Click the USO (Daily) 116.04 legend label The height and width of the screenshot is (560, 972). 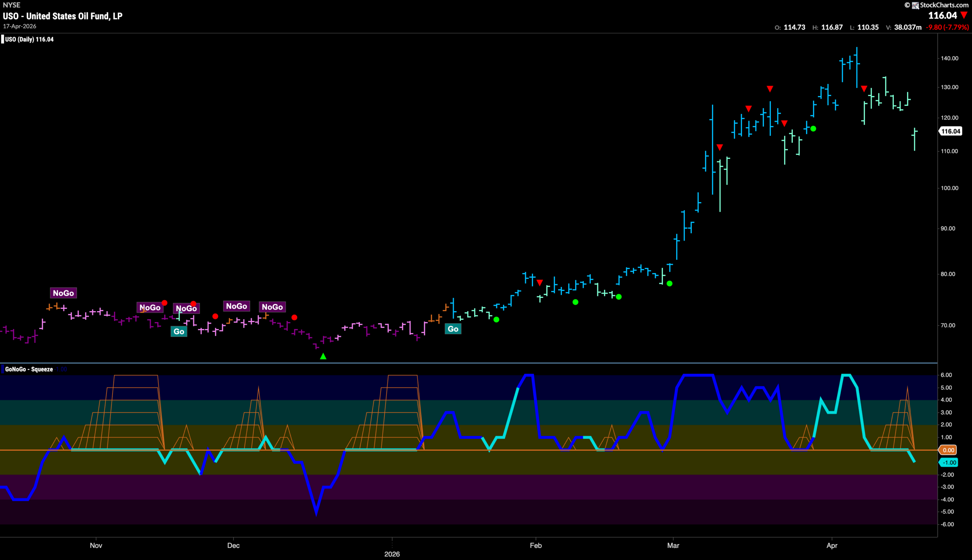coord(29,39)
